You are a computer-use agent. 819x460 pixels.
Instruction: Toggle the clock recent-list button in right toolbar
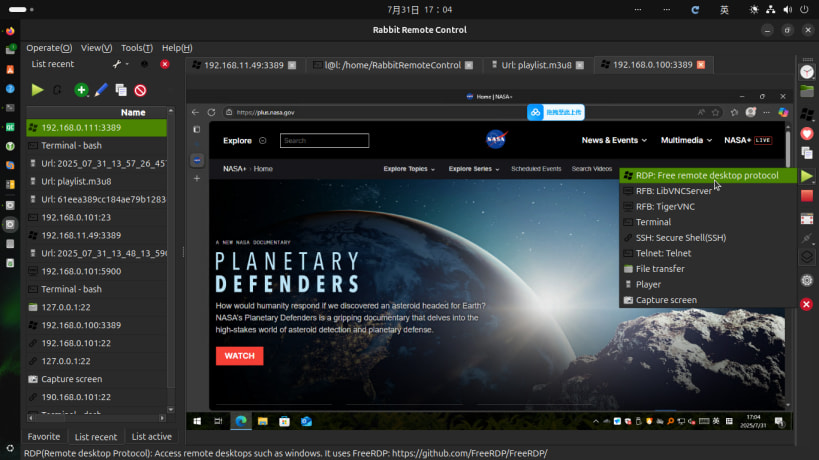806,72
